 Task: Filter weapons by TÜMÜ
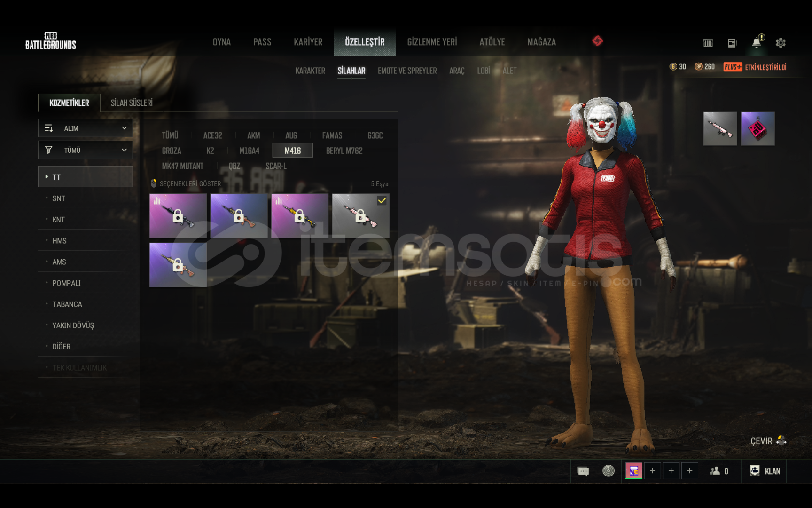click(170, 135)
